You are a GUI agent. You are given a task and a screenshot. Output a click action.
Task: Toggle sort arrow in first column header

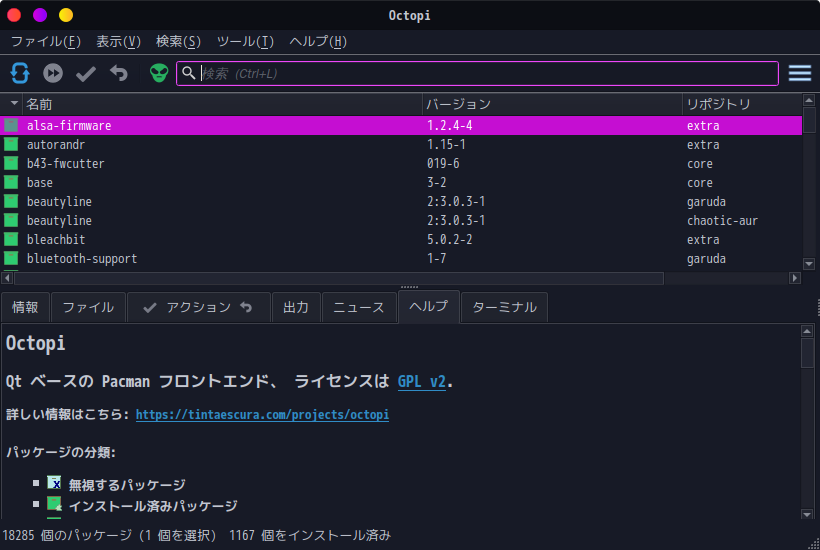tap(14, 104)
